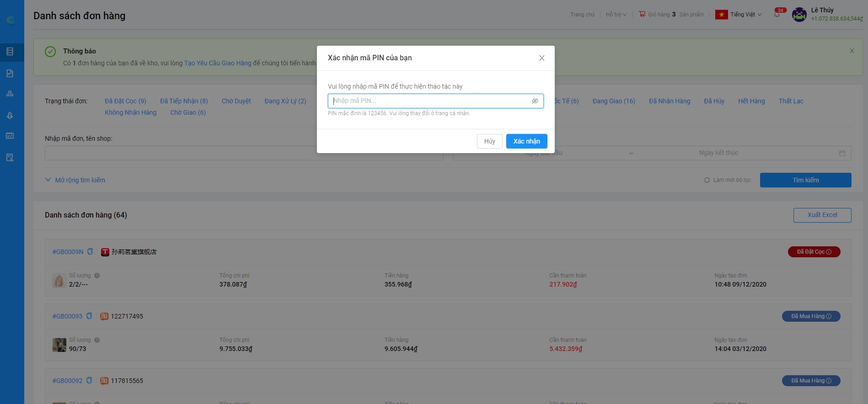The width and height of the screenshot is (868, 404).
Task: Copy order code #GB0009N
Action: click(90, 252)
